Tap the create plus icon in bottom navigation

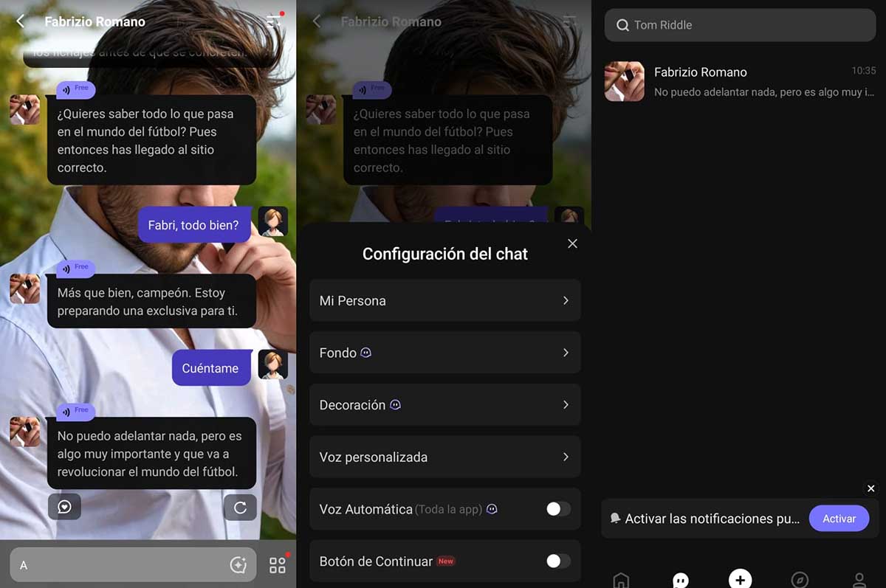pyautogui.click(x=740, y=580)
